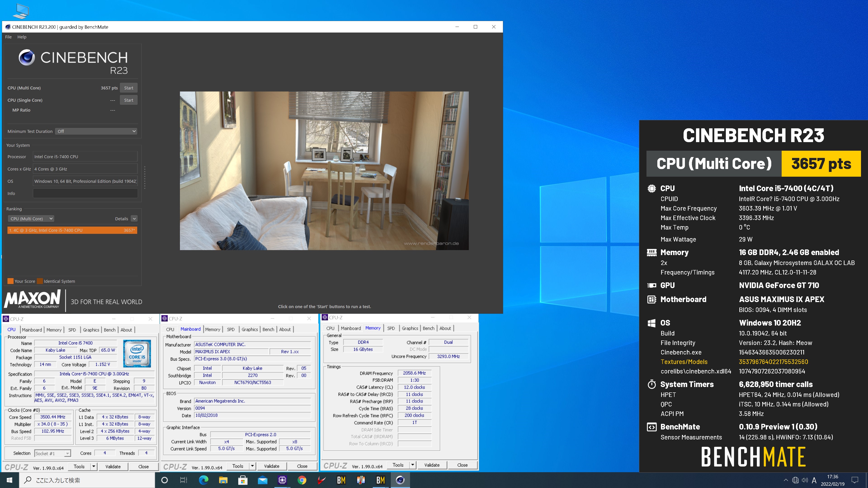The width and height of the screenshot is (868, 488).
Task: Toggle the IME input mode A icon
Action: coord(814,480)
